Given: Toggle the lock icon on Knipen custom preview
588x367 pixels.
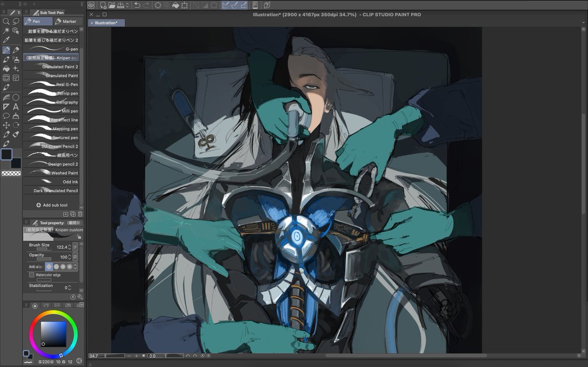Looking at the screenshot, I should [x=79, y=236].
